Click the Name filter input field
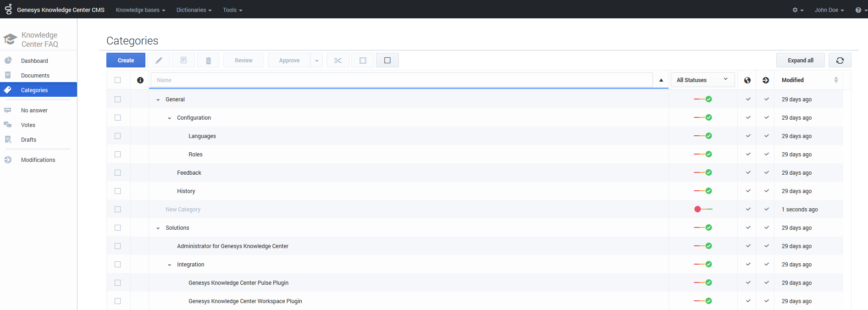This screenshot has height=310, width=868. coord(402,80)
